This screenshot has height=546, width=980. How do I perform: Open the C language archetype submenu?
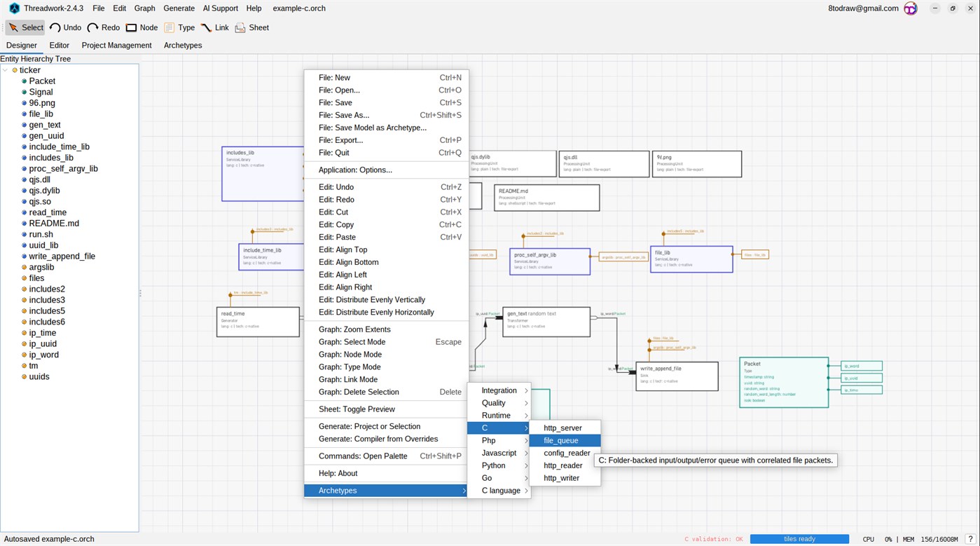[499, 491]
